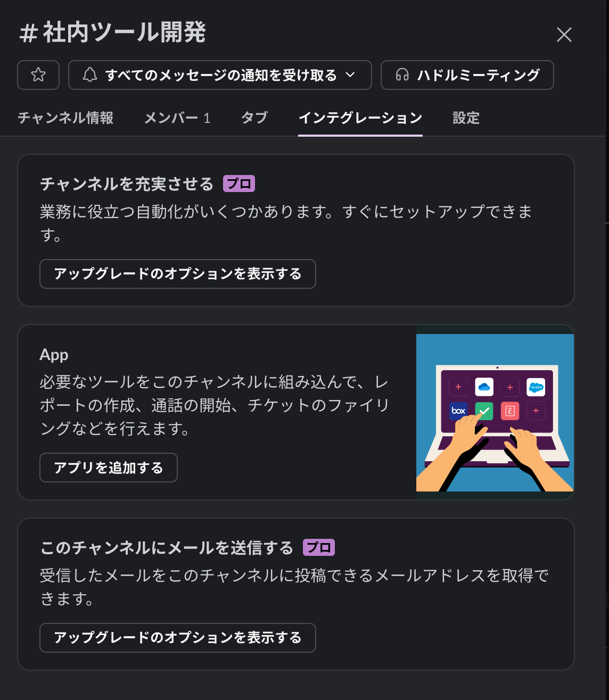Switch to the チャンネル情報 tab
Image resolution: width=609 pixels, height=700 pixels.
pos(65,118)
